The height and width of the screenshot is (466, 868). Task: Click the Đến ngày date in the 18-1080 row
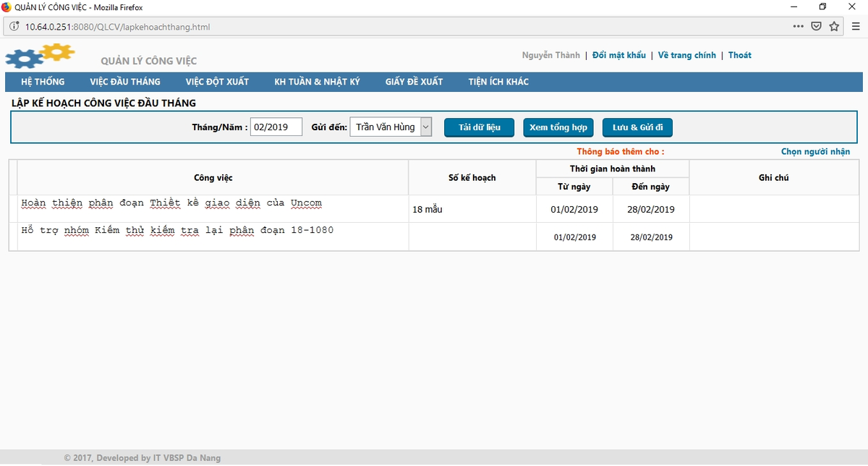(x=652, y=237)
